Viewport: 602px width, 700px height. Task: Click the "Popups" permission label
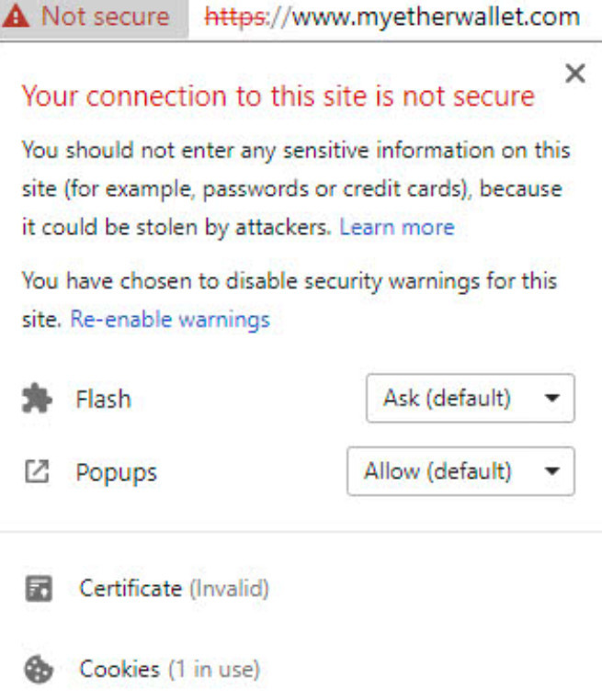coord(116,473)
